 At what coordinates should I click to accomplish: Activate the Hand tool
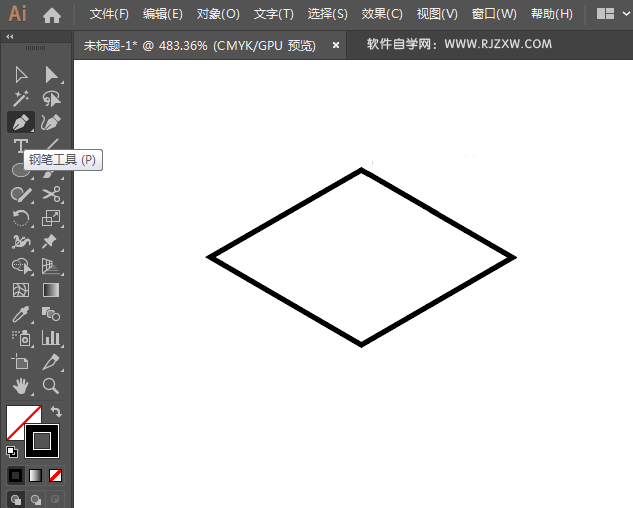(21, 386)
